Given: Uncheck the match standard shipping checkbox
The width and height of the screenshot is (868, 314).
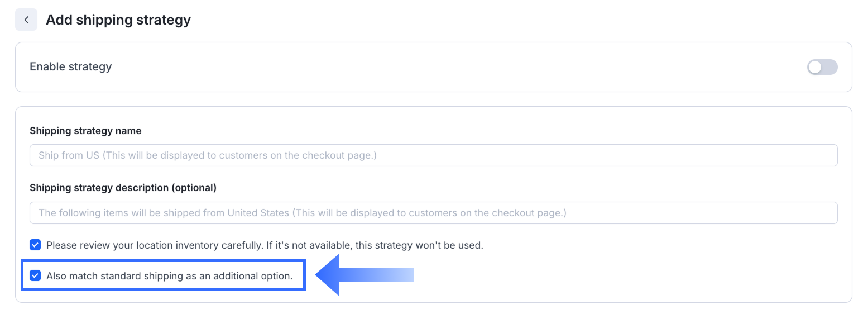Looking at the screenshot, I should (35, 275).
